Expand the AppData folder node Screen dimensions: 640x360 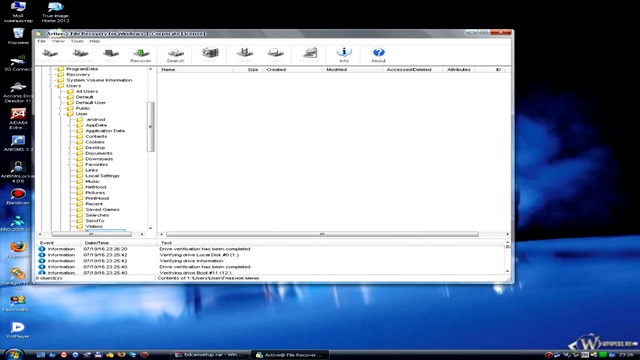69,125
